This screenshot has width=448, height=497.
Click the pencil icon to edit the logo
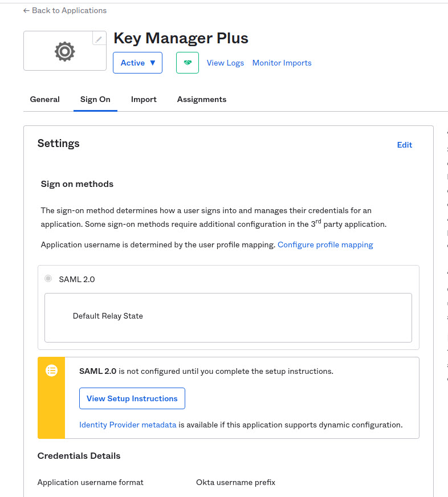99,39
